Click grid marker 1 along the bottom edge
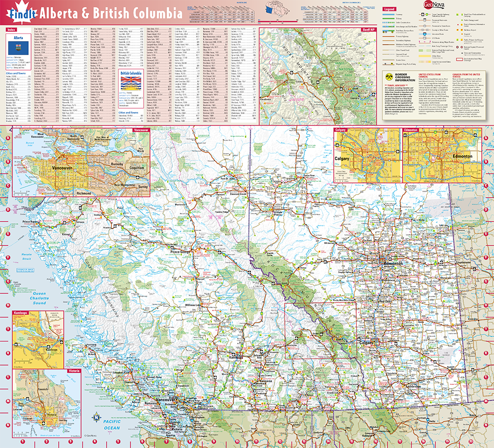This screenshot has width=494, height=448. coord(22,442)
